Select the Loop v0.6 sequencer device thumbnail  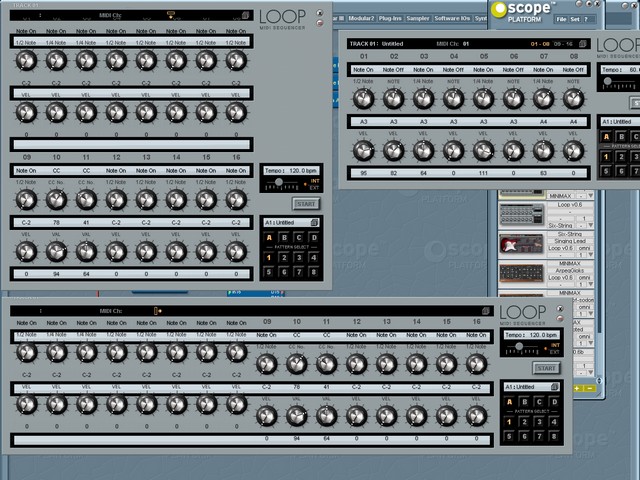click(521, 214)
